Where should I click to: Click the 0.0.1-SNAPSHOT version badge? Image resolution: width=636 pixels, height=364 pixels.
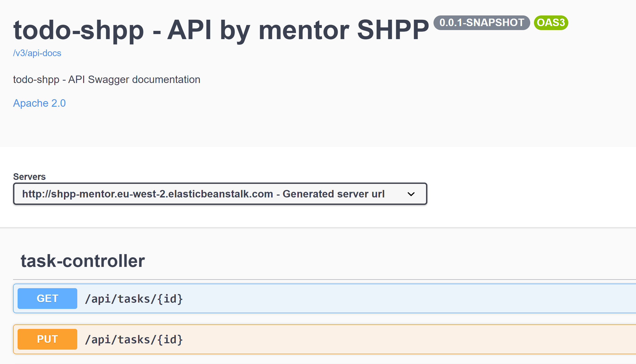coord(481,23)
